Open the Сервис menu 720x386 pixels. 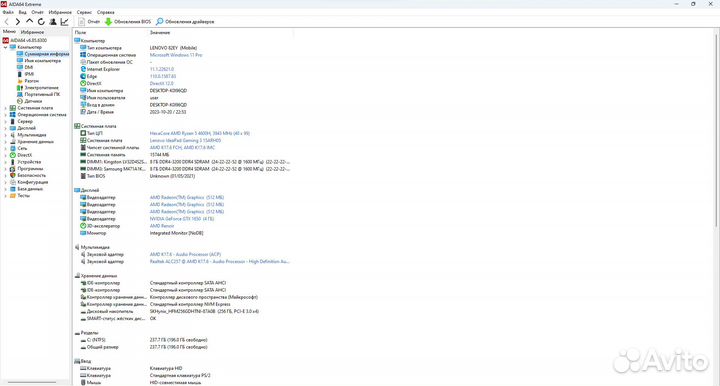(84, 12)
